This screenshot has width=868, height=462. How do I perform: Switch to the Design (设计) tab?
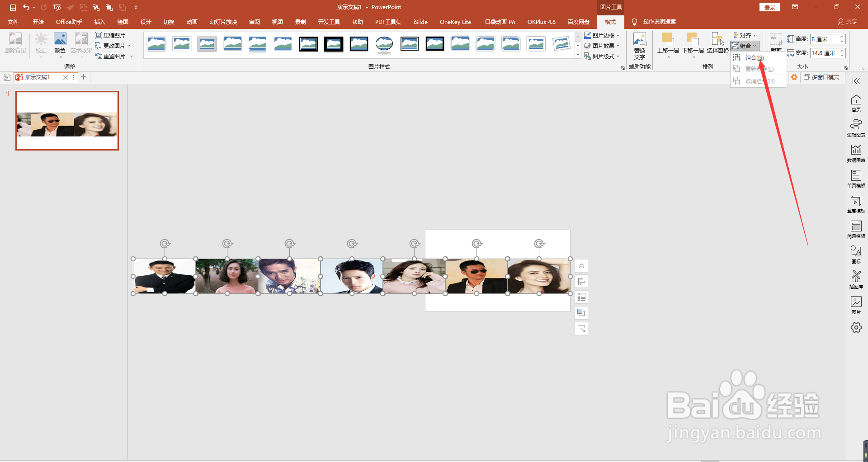tap(146, 22)
